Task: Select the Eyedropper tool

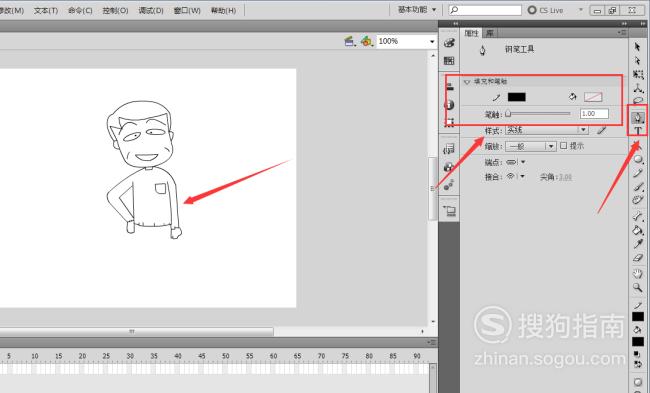Action: pos(638,244)
